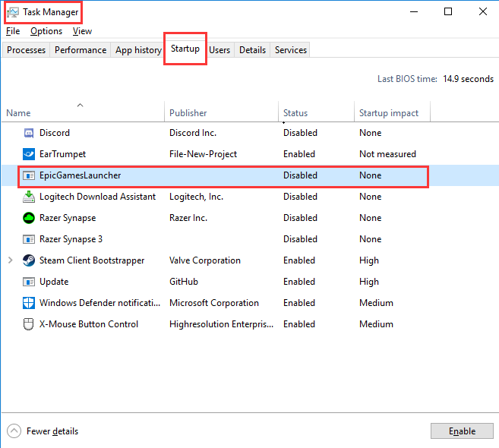Click Logitech, Inc. publisher cell
Image resolution: width=499 pixels, height=448 pixels.
(x=197, y=197)
